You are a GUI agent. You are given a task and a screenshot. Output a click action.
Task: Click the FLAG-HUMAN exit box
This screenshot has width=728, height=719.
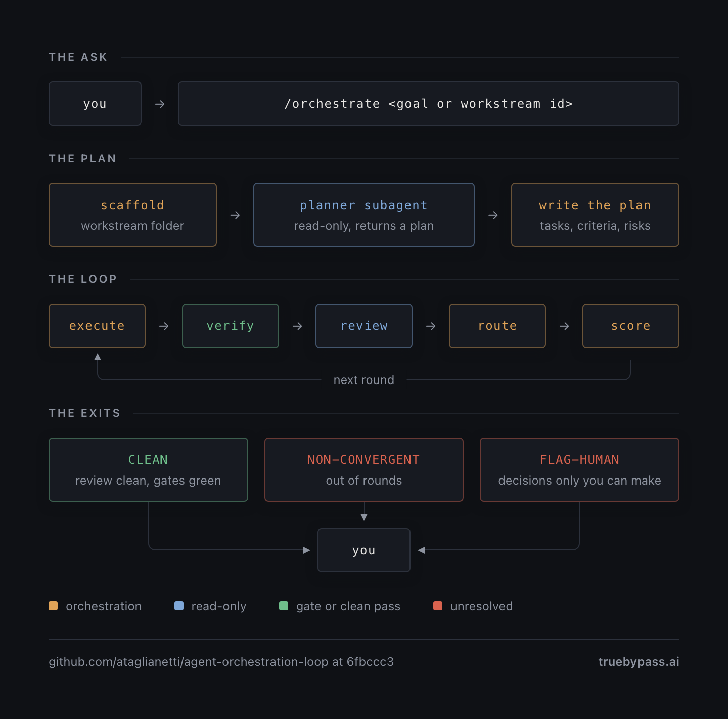click(x=579, y=469)
